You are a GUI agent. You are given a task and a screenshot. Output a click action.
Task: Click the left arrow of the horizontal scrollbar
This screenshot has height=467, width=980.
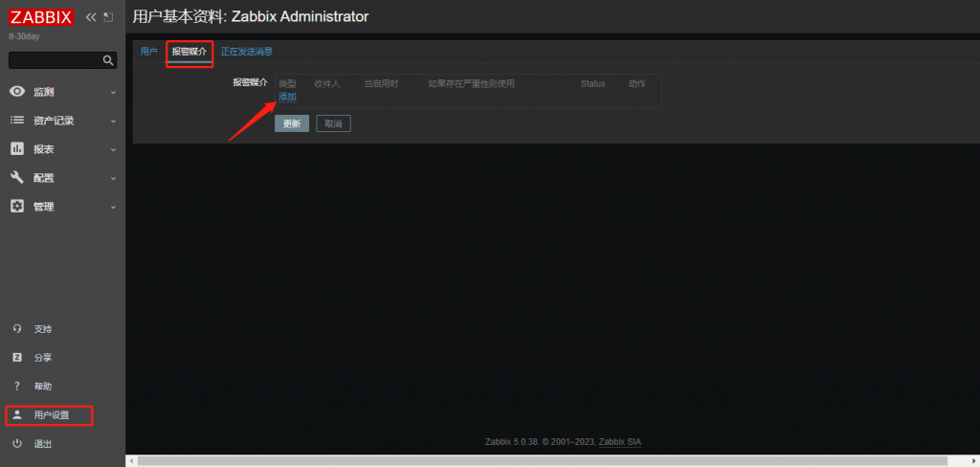tap(130, 460)
